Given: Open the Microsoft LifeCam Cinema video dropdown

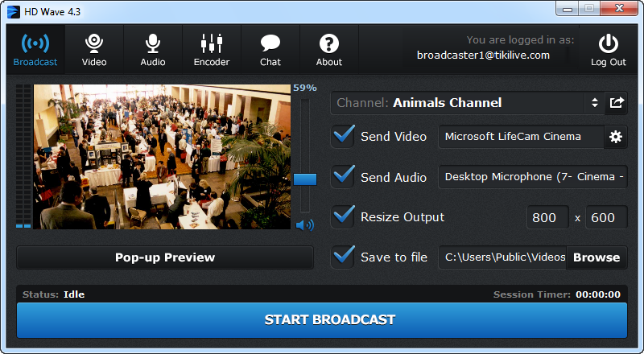Looking at the screenshot, I should pyautogui.click(x=521, y=137).
